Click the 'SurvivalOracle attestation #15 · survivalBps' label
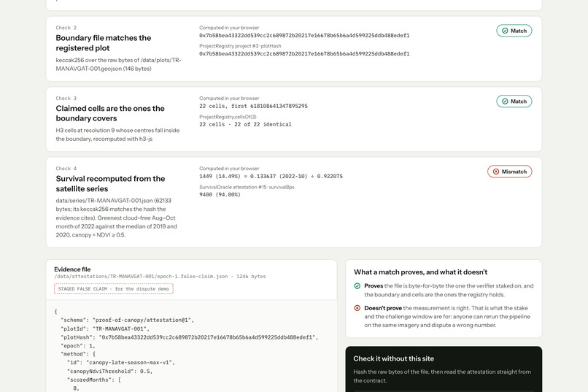Screen dimensions: 588x392 click(247, 187)
